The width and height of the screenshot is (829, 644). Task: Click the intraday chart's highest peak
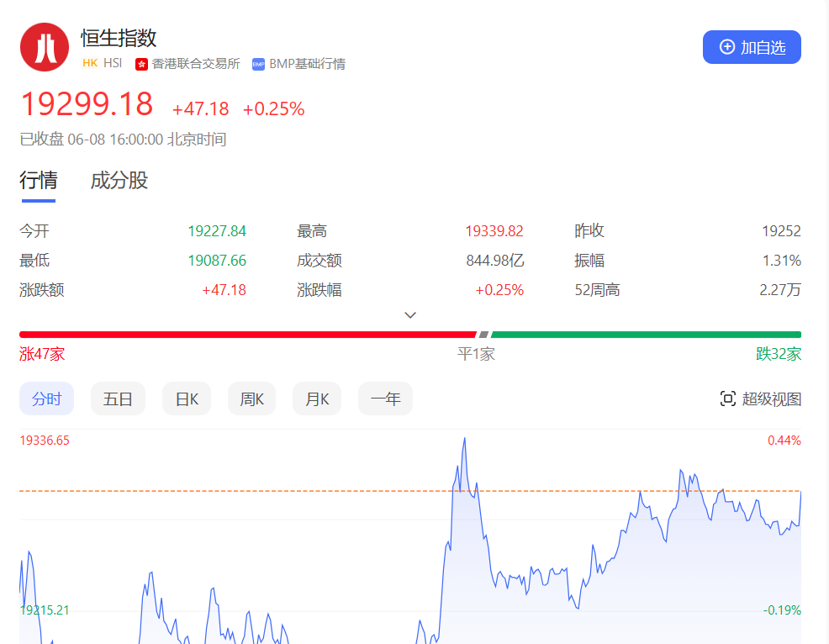point(465,439)
